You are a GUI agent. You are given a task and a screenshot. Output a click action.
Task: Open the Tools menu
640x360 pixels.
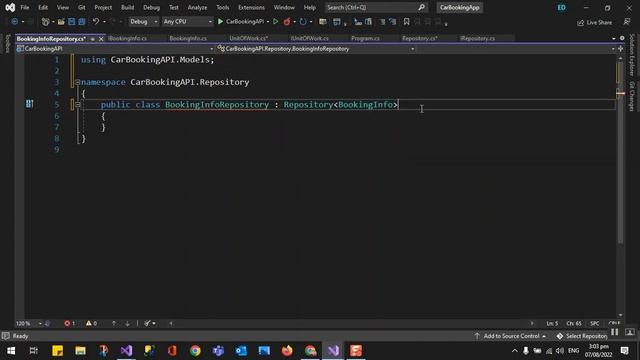tap(222, 7)
